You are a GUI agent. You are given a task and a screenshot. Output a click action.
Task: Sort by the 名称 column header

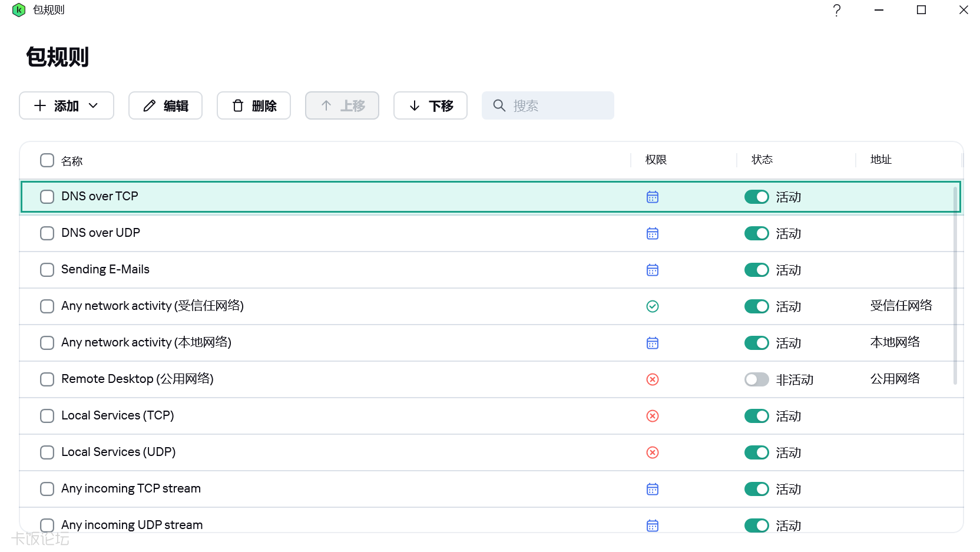click(x=72, y=161)
